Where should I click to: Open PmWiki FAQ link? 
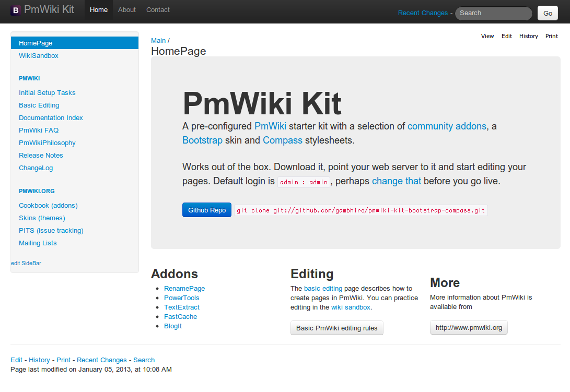pos(39,130)
